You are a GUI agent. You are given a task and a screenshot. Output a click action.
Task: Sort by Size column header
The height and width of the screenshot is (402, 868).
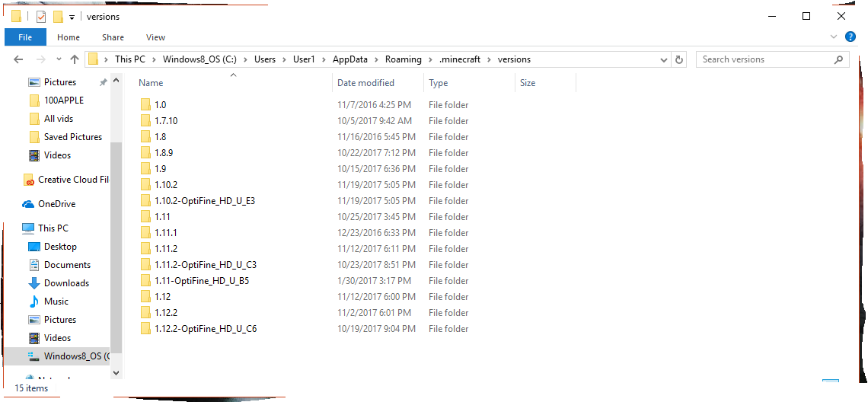528,83
